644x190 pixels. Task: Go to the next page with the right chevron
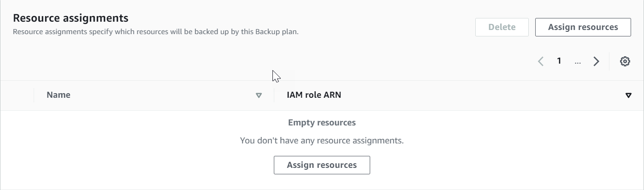point(596,61)
